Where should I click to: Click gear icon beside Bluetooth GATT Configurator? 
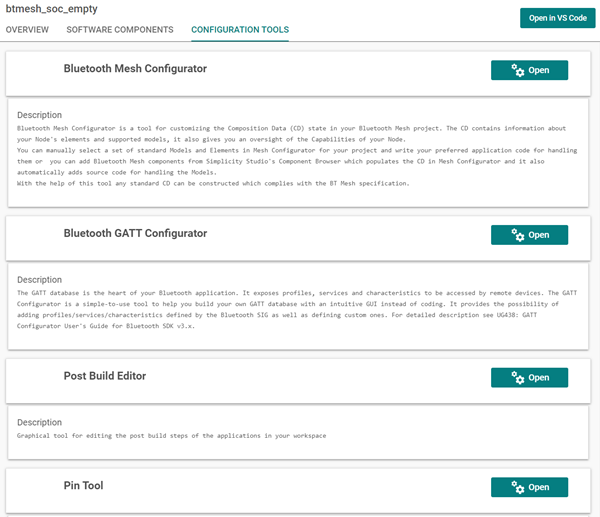point(517,235)
